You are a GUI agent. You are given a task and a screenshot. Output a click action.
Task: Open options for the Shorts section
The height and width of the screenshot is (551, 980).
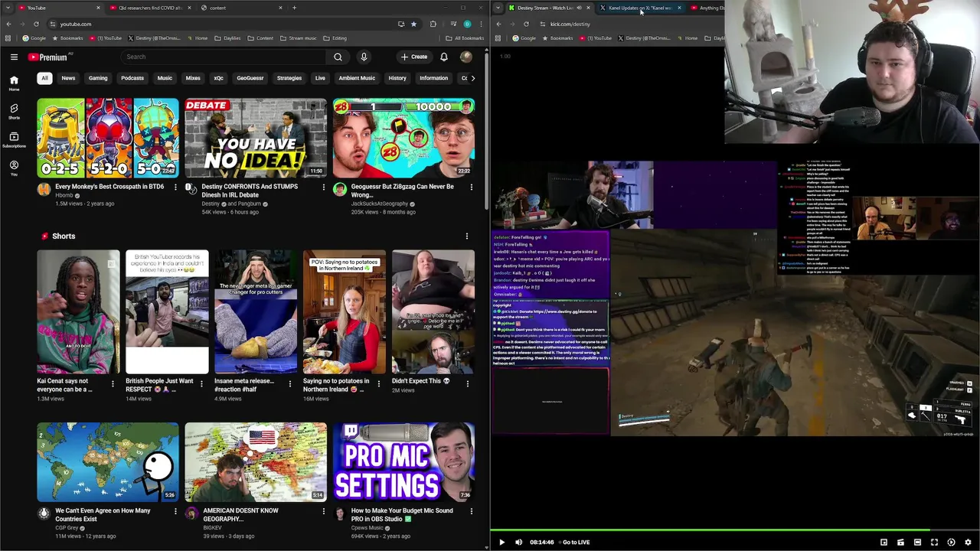pyautogui.click(x=466, y=236)
